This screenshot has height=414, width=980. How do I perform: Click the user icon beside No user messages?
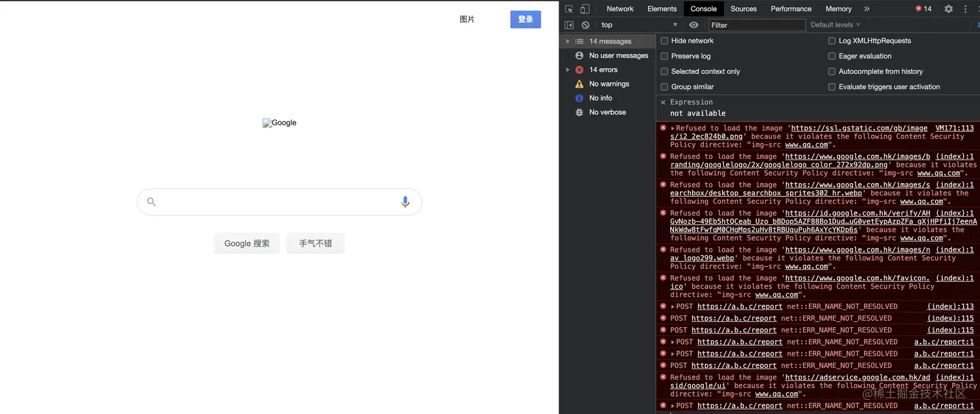(579, 55)
